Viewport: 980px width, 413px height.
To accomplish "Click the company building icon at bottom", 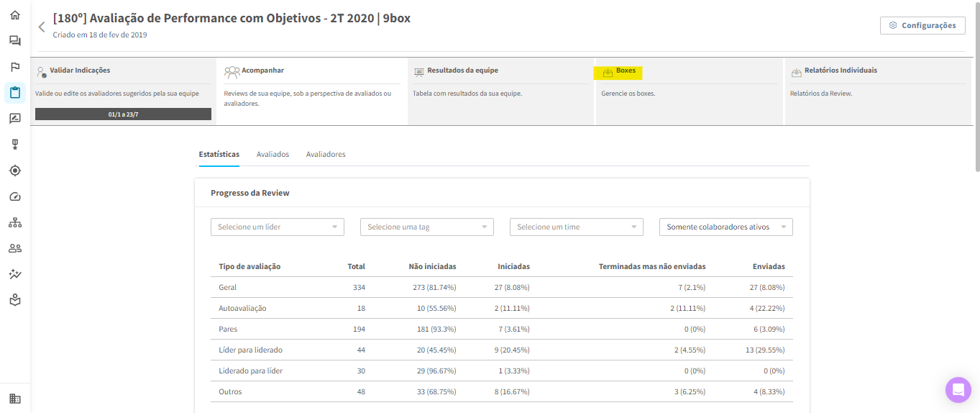I will click(15, 399).
